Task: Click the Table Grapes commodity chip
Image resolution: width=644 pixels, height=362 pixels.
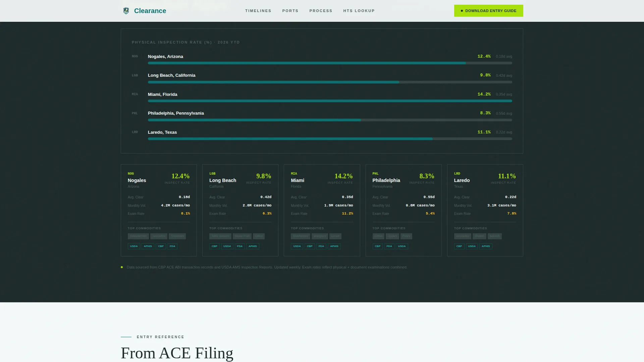Action: pyautogui.click(x=220, y=236)
